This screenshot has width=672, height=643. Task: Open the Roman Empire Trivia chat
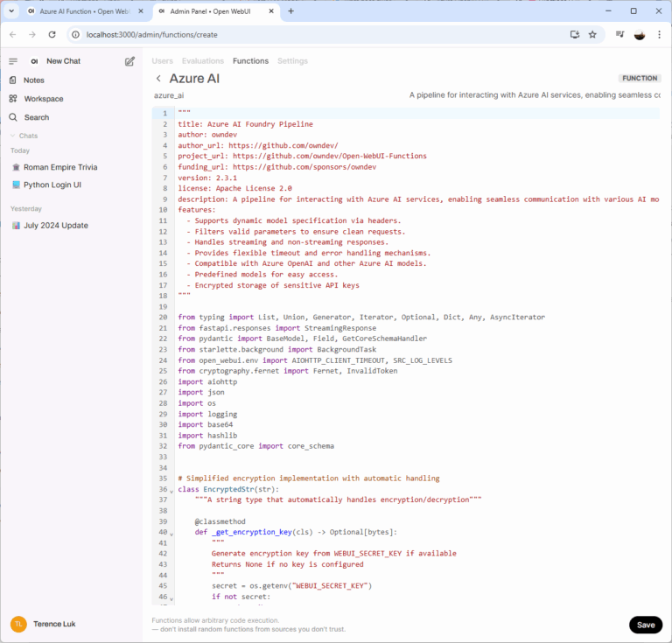60,167
